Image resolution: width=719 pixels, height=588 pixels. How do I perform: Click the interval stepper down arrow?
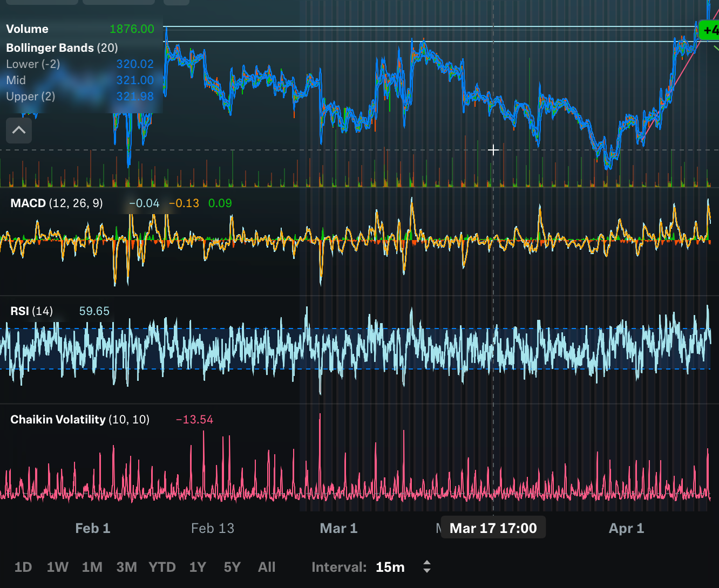click(x=426, y=571)
